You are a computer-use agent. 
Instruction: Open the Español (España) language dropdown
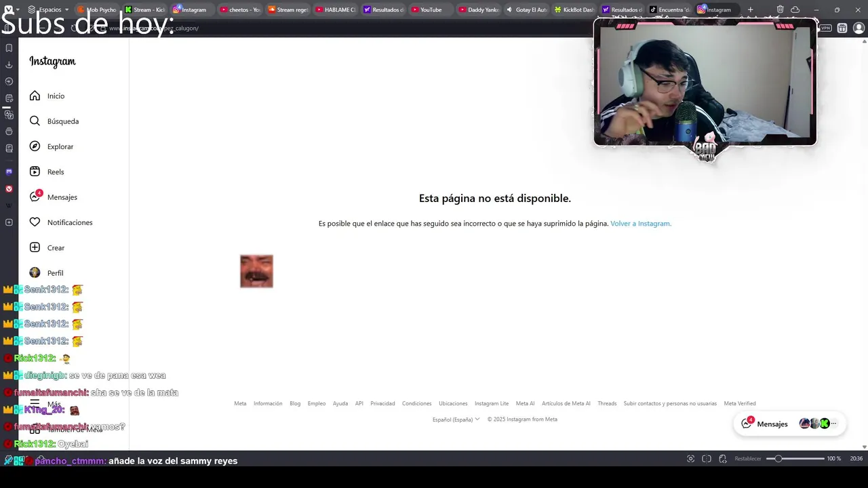coord(456,420)
